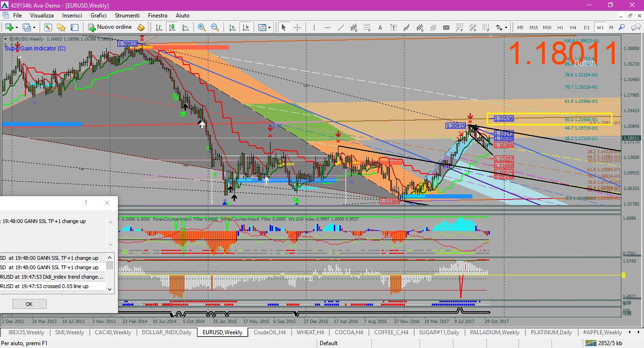The width and height of the screenshot is (644, 348).
Task: Select the W1 timeframe button
Action: [x=600, y=27]
